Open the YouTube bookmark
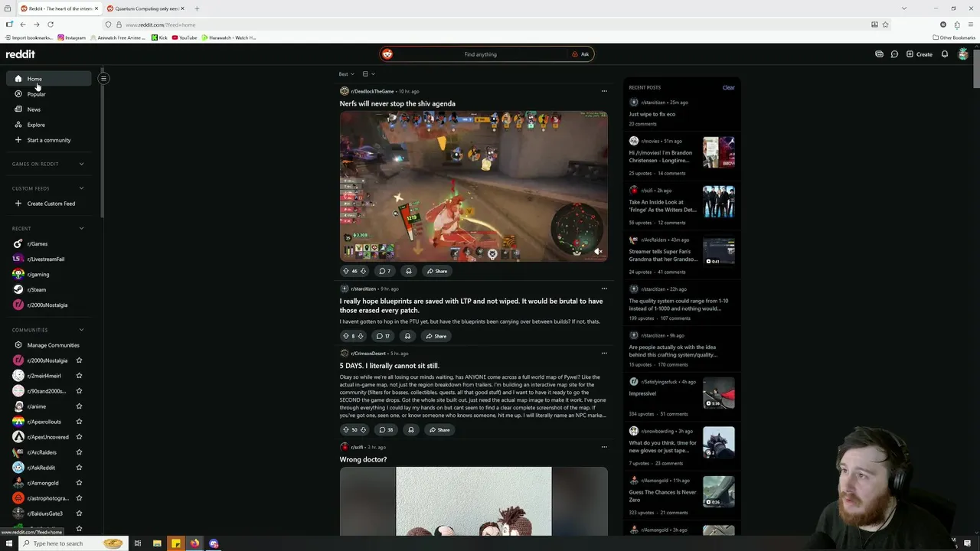The width and height of the screenshot is (980, 551). tap(185, 37)
